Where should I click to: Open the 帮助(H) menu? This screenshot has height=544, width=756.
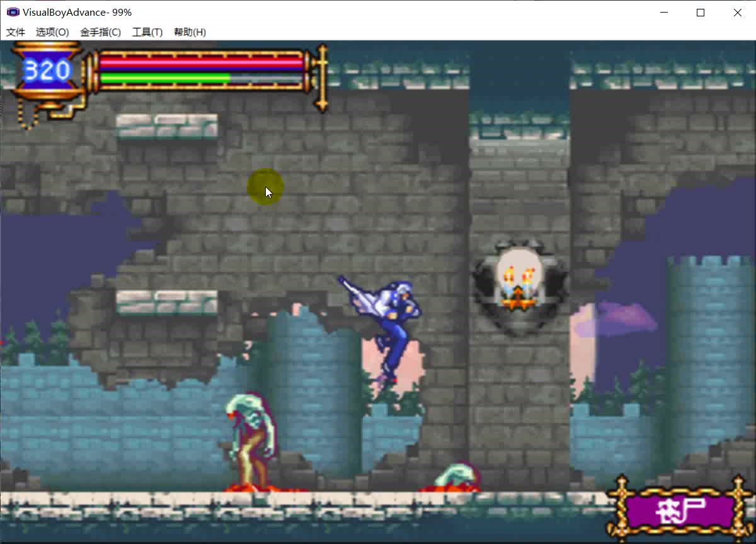[190, 32]
